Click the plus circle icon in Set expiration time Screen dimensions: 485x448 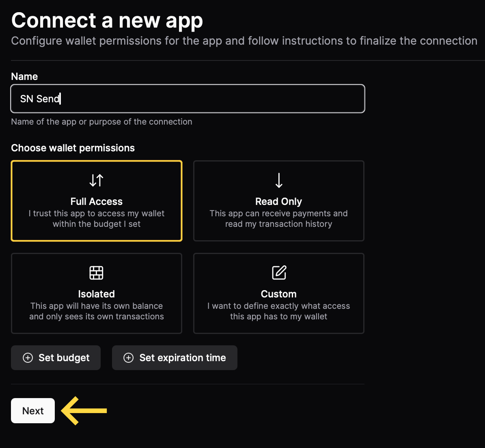point(129,358)
